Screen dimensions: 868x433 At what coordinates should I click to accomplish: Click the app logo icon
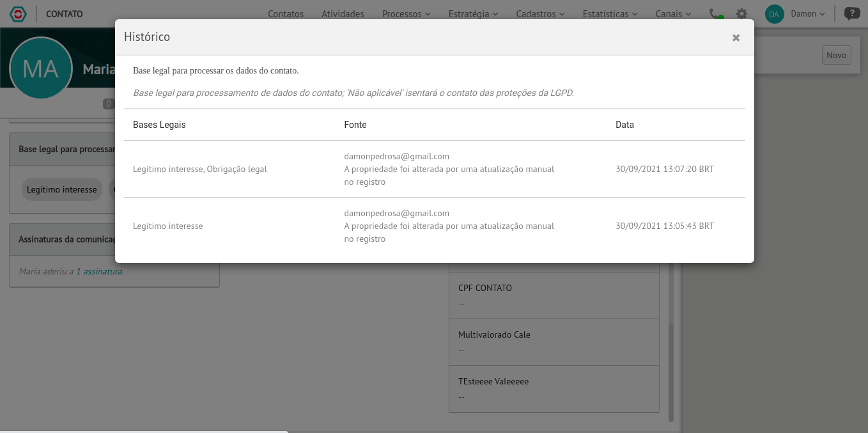pyautogui.click(x=18, y=14)
